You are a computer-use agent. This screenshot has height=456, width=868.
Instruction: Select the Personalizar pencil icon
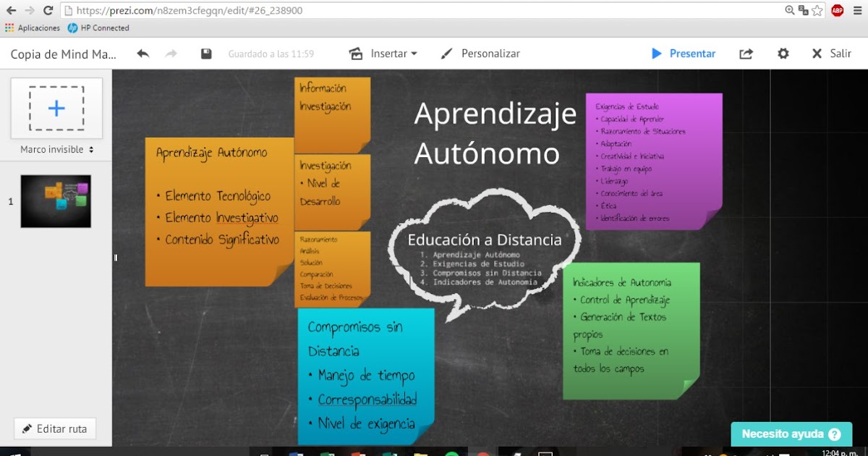point(445,53)
